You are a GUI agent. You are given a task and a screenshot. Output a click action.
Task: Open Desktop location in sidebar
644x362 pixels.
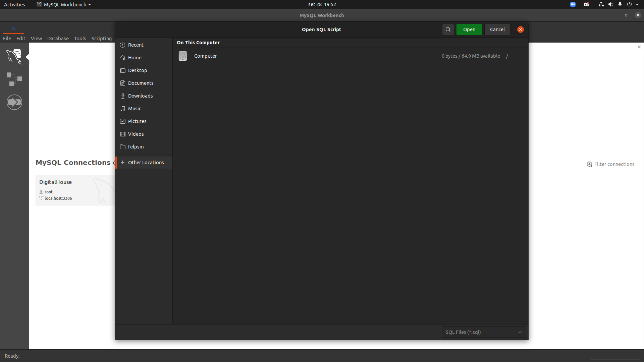coord(144,70)
